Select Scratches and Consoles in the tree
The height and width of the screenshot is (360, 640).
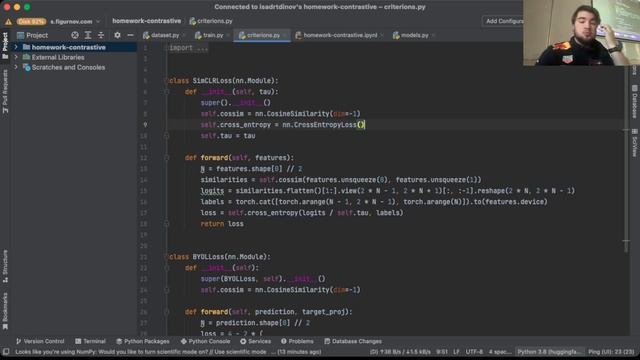(x=69, y=67)
